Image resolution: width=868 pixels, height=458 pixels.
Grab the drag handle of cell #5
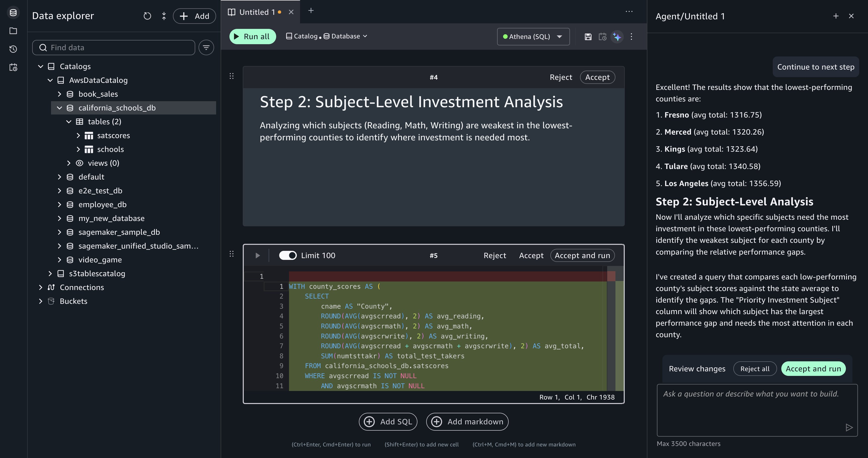tap(231, 254)
